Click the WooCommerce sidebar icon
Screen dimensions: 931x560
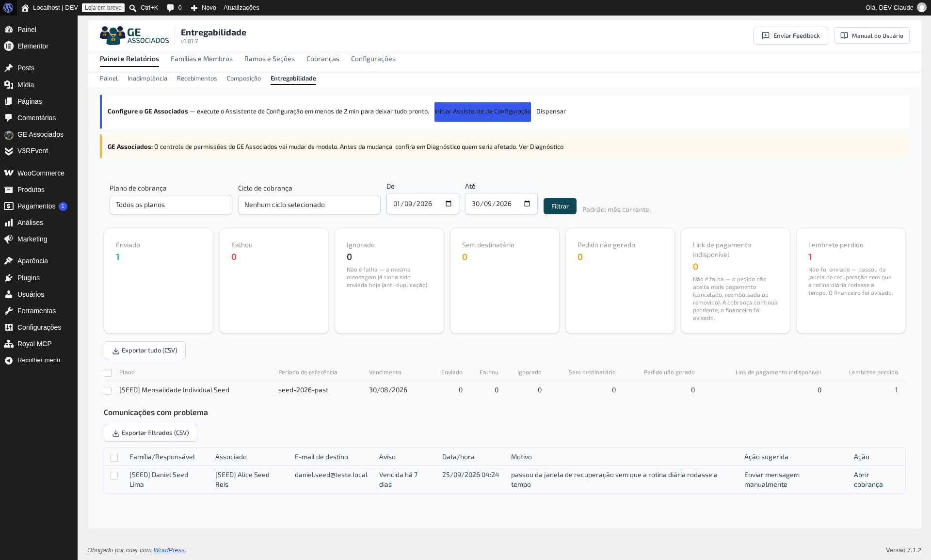click(x=9, y=173)
